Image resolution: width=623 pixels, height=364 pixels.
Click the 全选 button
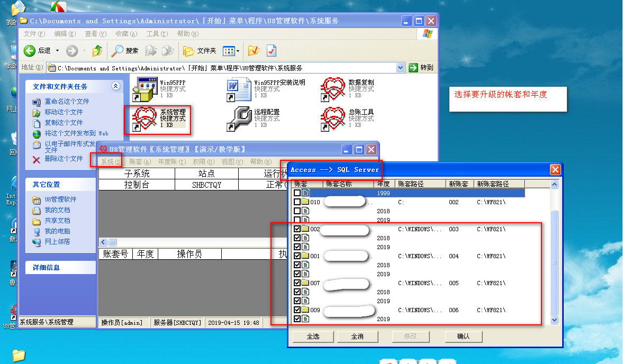pos(313,336)
